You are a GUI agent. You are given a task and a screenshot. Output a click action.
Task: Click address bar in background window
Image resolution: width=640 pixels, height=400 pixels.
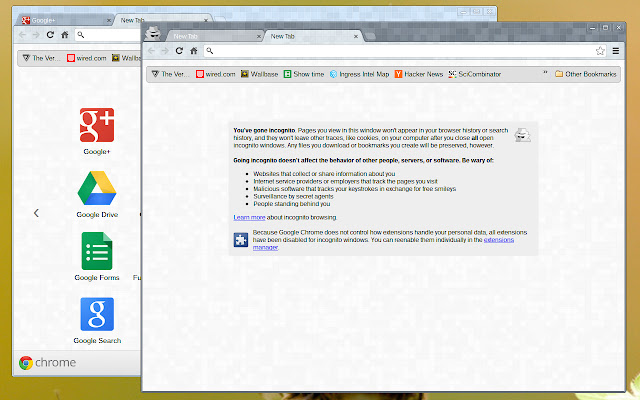108,35
